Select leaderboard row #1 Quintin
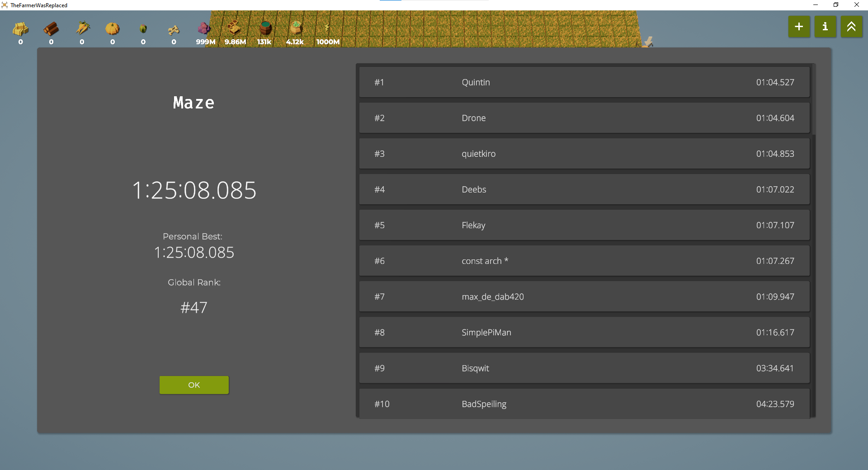The image size is (868, 470). coord(584,82)
